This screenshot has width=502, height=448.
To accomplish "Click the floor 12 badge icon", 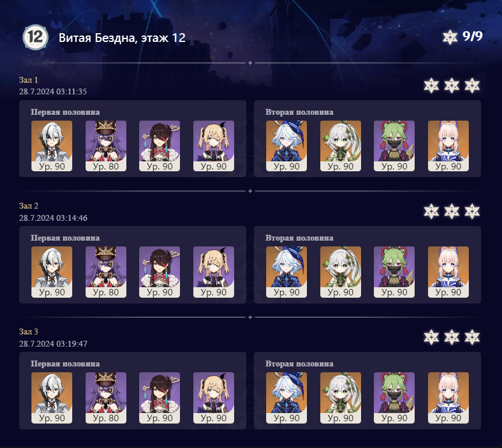I will tap(36, 37).
